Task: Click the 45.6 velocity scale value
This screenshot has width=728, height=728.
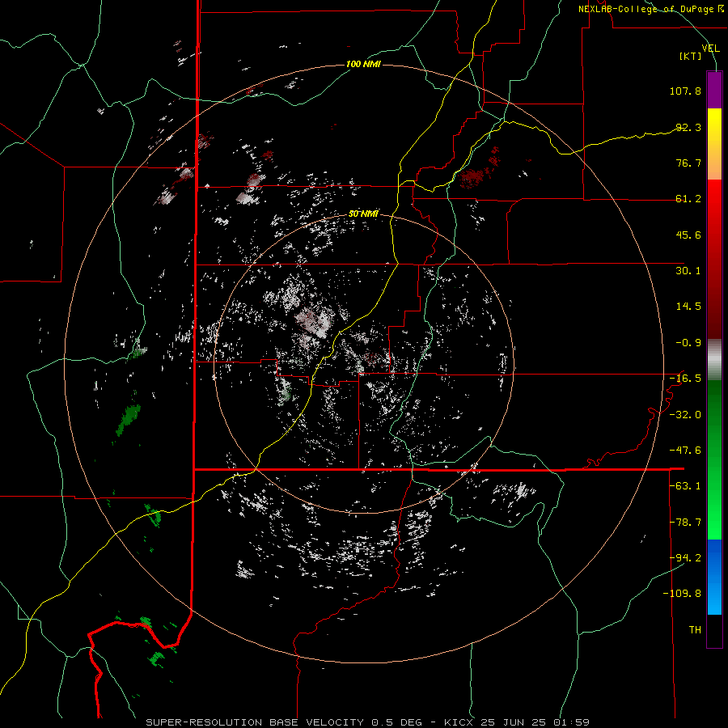Action: 688,235
